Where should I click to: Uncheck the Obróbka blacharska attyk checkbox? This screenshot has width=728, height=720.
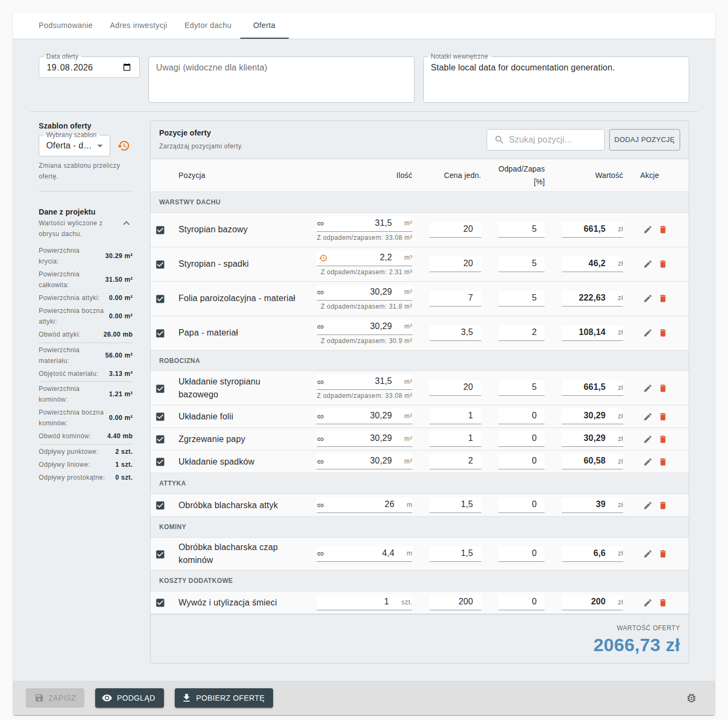(x=160, y=505)
